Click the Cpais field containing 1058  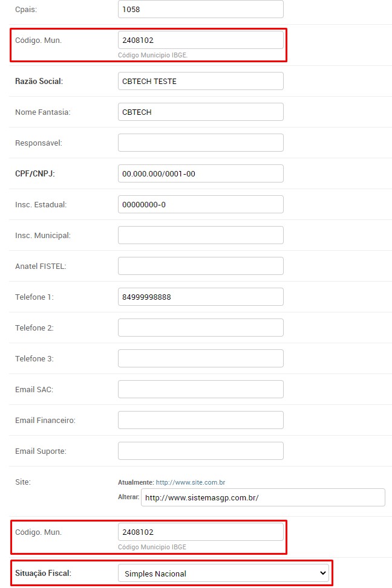(200, 10)
